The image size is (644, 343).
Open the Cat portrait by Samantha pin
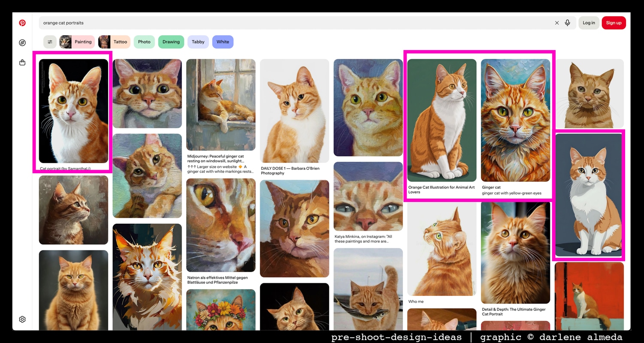click(x=73, y=111)
